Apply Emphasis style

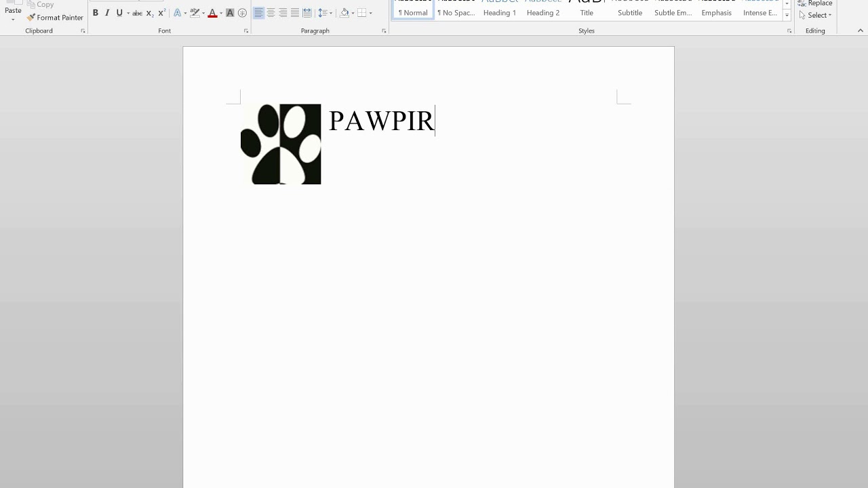(717, 9)
